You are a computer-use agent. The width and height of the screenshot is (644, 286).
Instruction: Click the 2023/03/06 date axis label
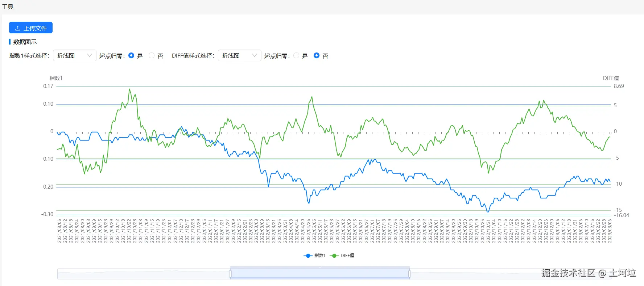[610, 231]
